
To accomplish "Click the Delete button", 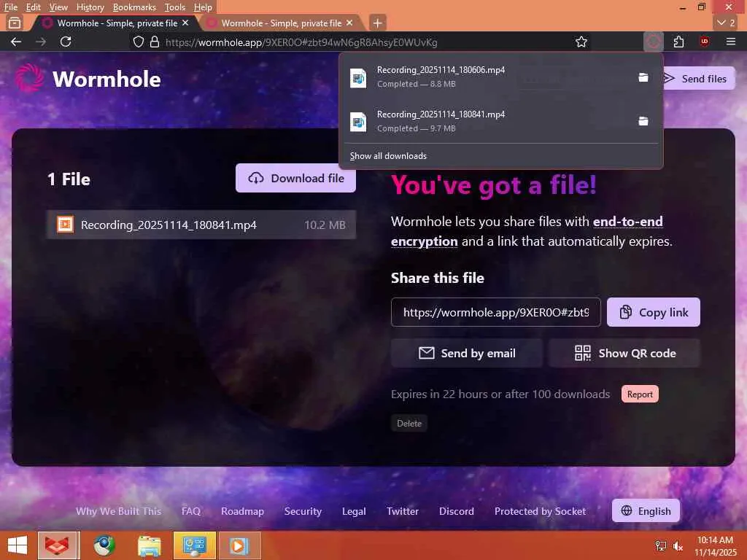I will click(x=409, y=424).
